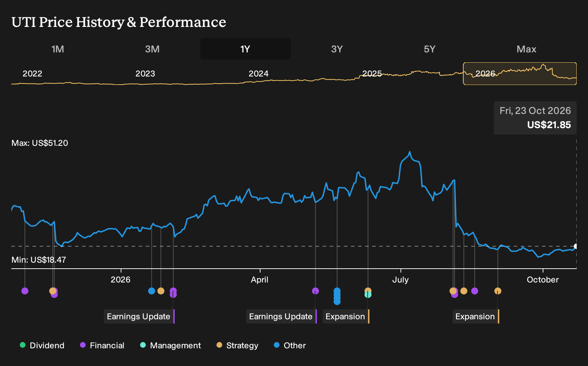This screenshot has width=588, height=366.
Task: Click the leftmost purple Financial event dot
Action: [x=25, y=291]
